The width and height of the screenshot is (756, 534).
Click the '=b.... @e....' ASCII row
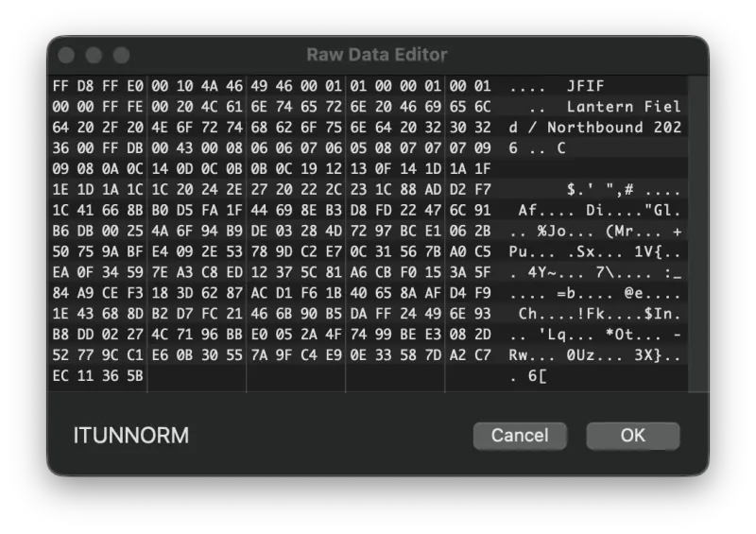pyautogui.click(x=595, y=293)
